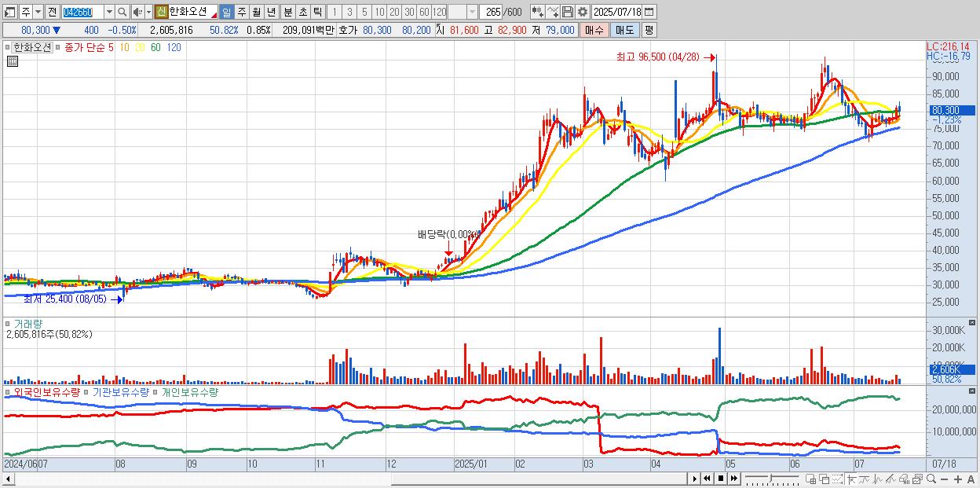Viewport: 980px width, 488px height.
Task: Click the magnifier zoom icon in bottom toolbar
Action: click(931, 479)
